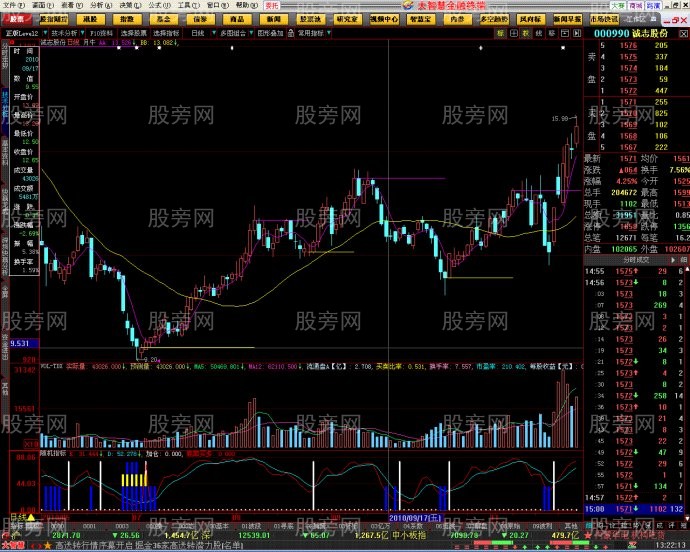
Task: Open the 新闻早报 section
Action: click(x=568, y=19)
